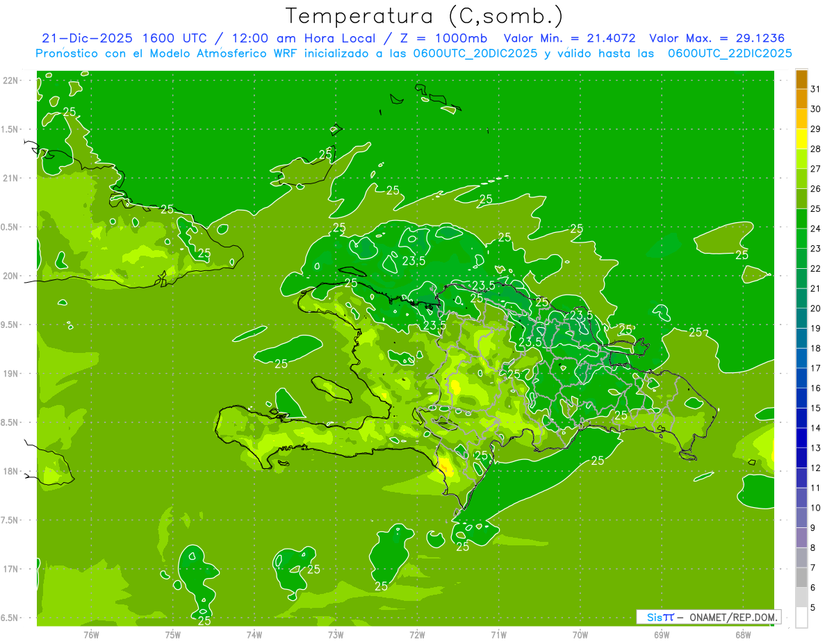The height and width of the screenshot is (644, 834).
Task: Click the "18" colorbar label
Action: [x=816, y=348]
